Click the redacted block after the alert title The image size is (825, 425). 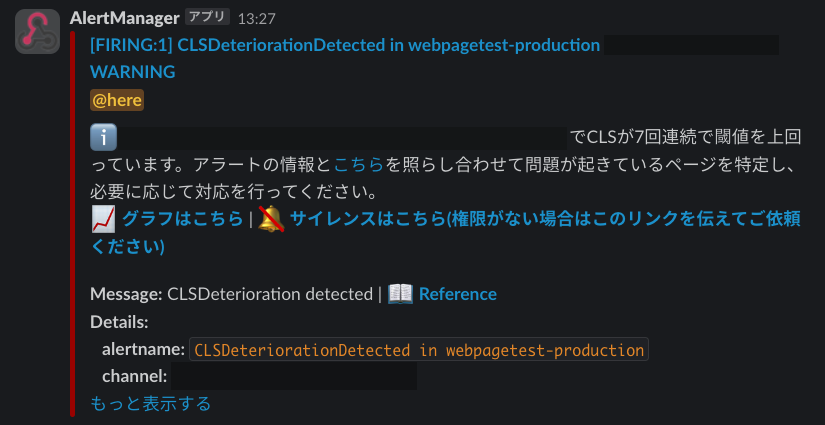coord(691,45)
